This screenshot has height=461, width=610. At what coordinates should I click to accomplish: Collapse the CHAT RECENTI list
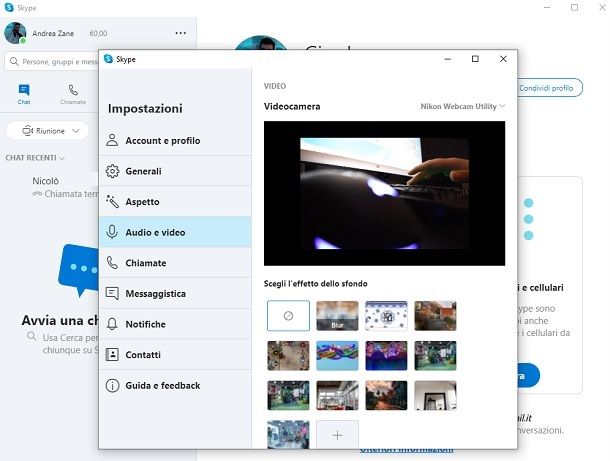click(35, 158)
